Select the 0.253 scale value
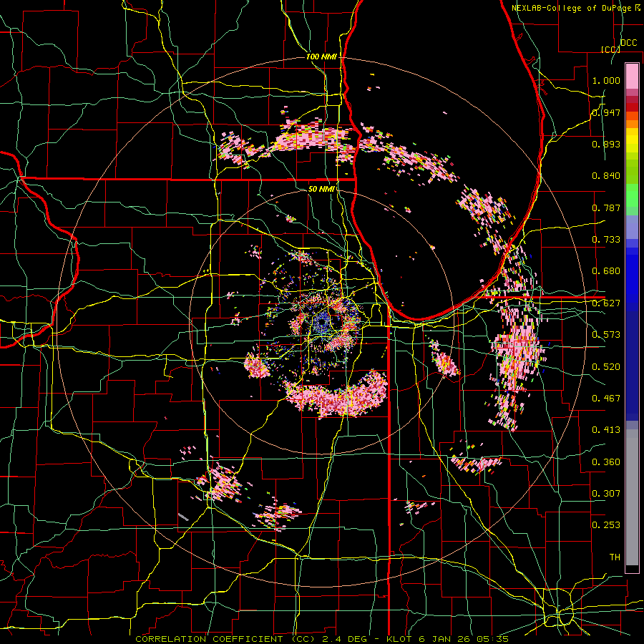Image resolution: width=644 pixels, height=644 pixels. tap(606, 525)
